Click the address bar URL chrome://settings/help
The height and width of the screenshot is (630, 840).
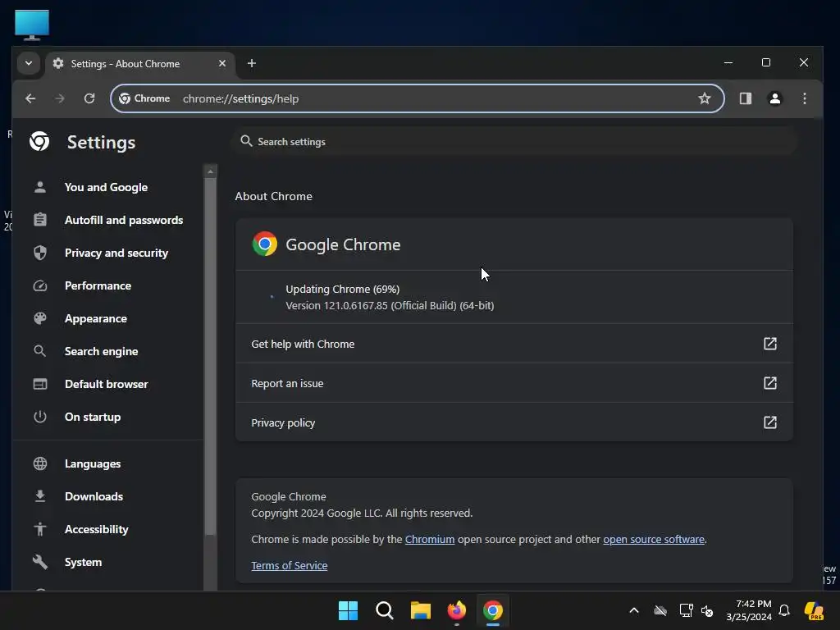click(x=240, y=98)
